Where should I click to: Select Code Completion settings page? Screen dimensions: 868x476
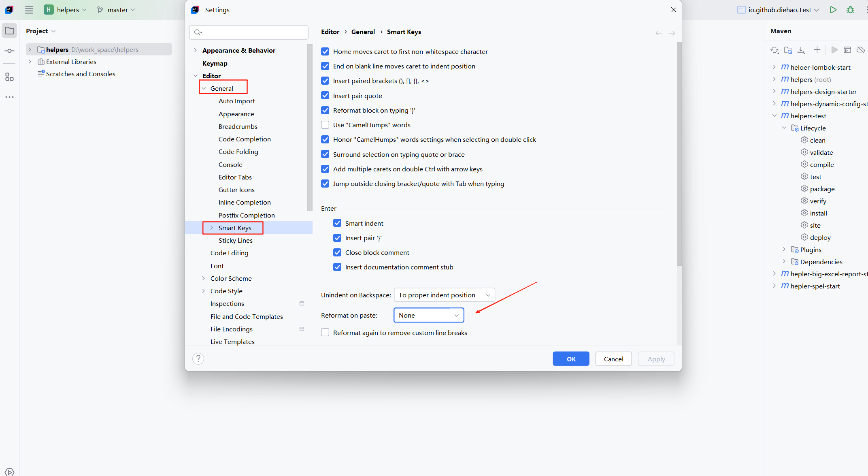245,139
